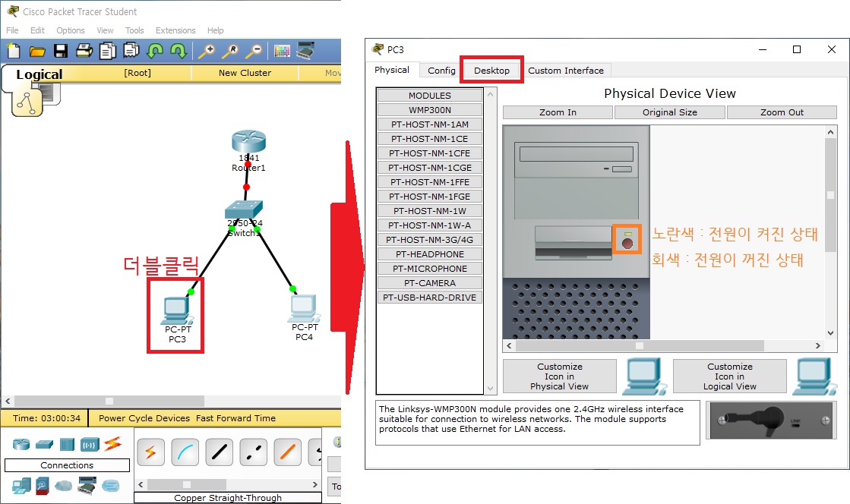Pick the automatic connection type cable
850x504 pixels.
click(x=150, y=452)
